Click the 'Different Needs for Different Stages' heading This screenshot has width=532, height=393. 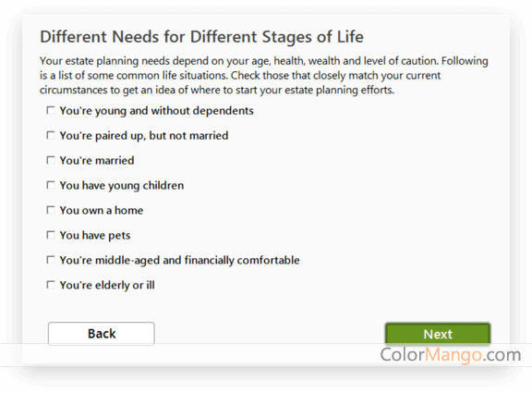pos(202,37)
